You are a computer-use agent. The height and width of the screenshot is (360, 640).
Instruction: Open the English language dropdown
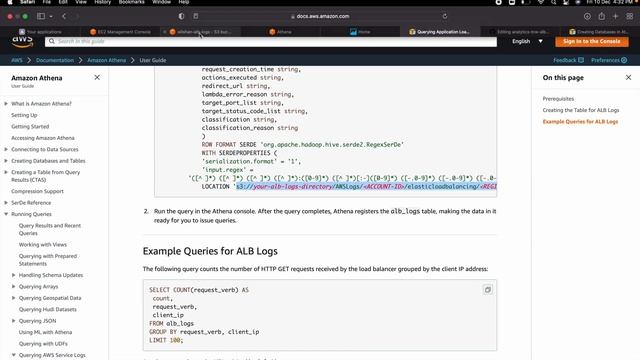(x=527, y=41)
